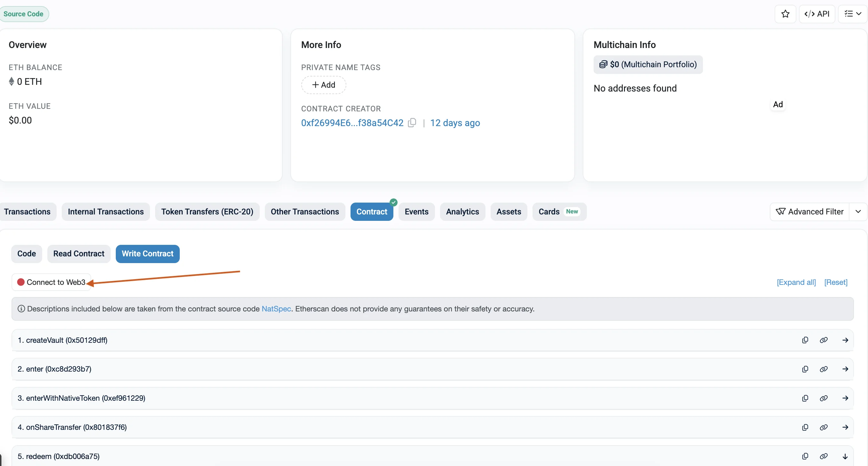This screenshot has width=868, height=466.
Task: Add a private name tag
Action: click(323, 84)
